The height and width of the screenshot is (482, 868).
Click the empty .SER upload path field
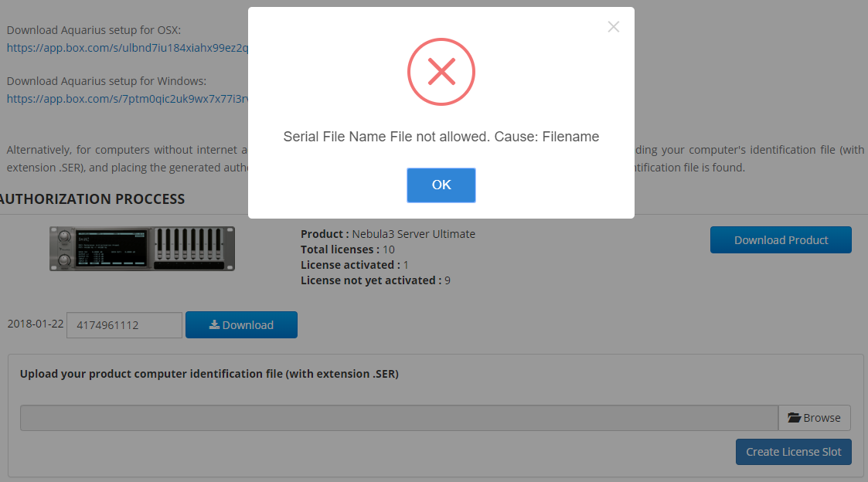tap(399, 418)
